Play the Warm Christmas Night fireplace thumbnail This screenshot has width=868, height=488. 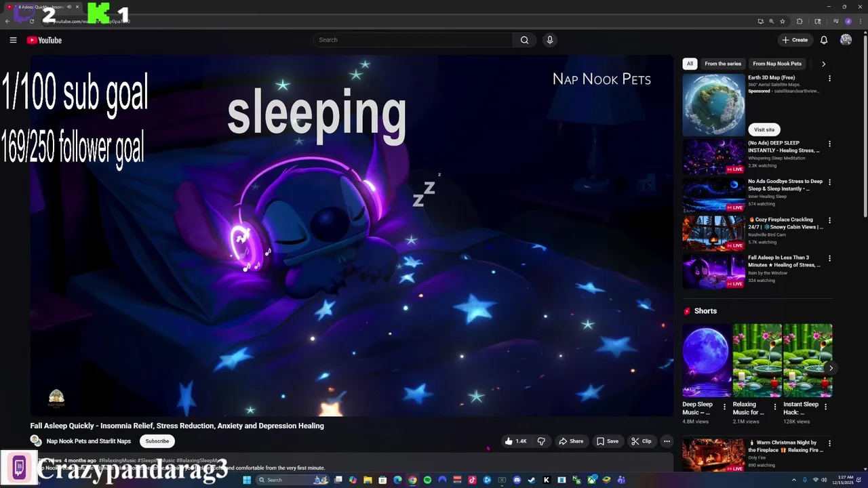point(713,455)
